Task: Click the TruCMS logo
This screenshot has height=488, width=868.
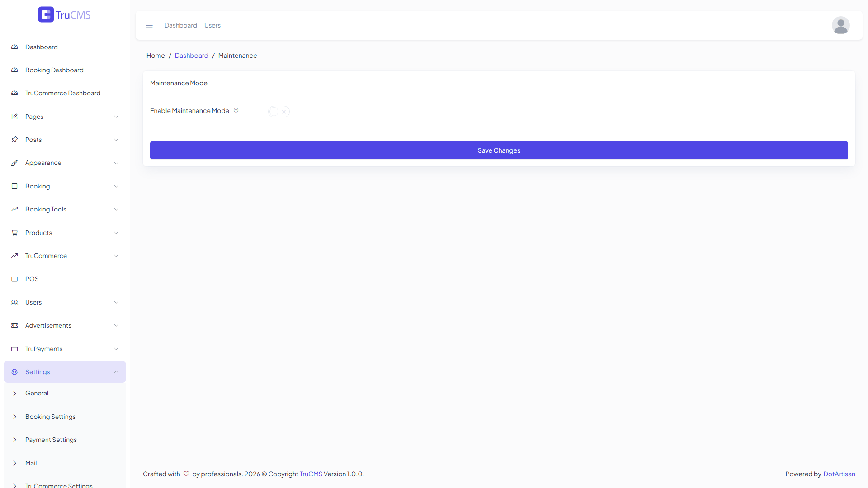Action: [x=64, y=14]
